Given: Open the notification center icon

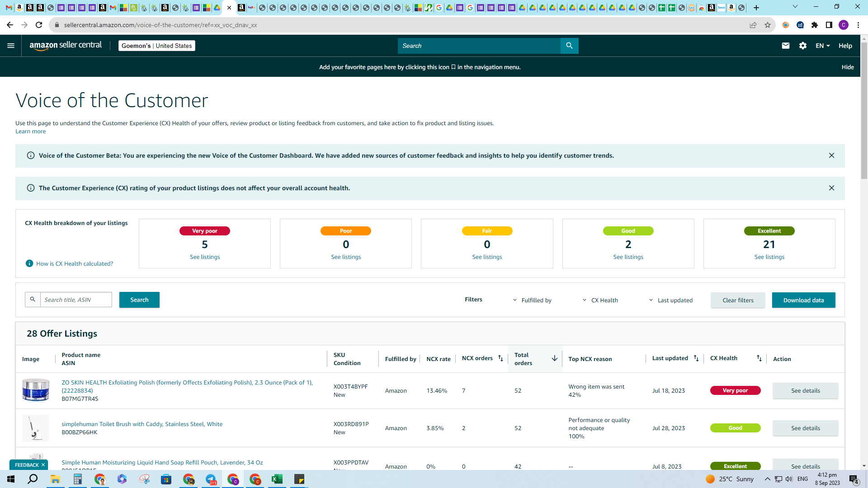Looking at the screenshot, I should point(854,479).
